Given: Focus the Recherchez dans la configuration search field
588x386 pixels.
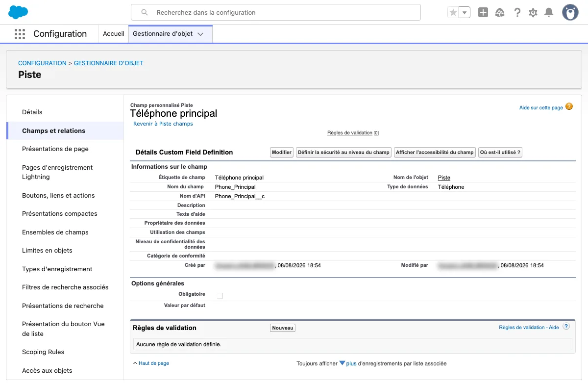Looking at the screenshot, I should click(276, 12).
